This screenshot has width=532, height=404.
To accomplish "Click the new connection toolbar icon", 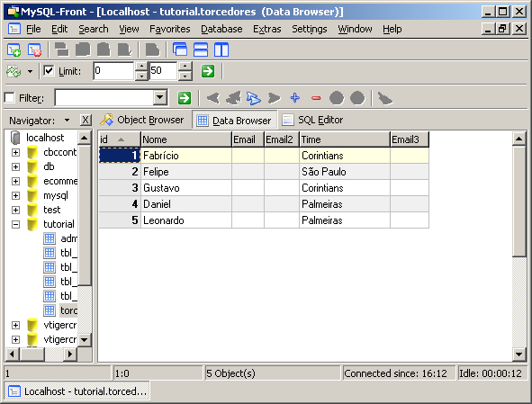I will [x=14, y=49].
